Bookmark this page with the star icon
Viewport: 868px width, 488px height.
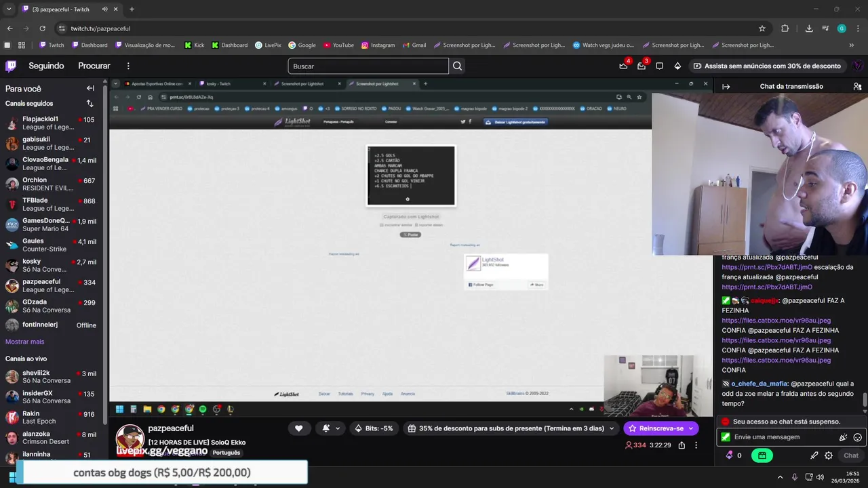point(762,28)
